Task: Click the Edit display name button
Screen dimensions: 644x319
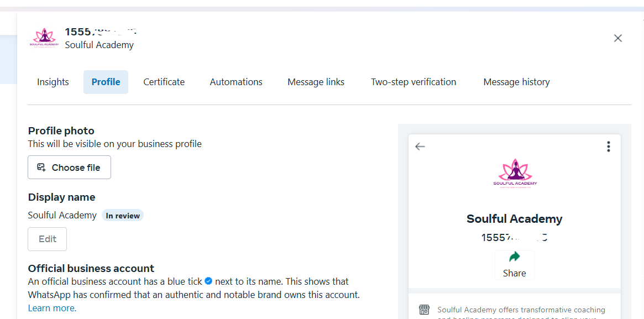Action: 47,239
